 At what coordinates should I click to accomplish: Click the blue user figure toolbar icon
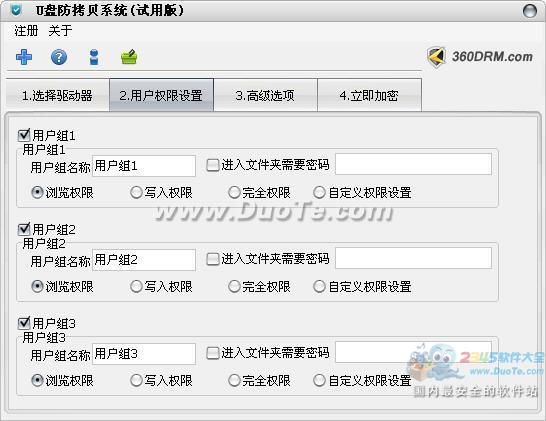(94, 57)
